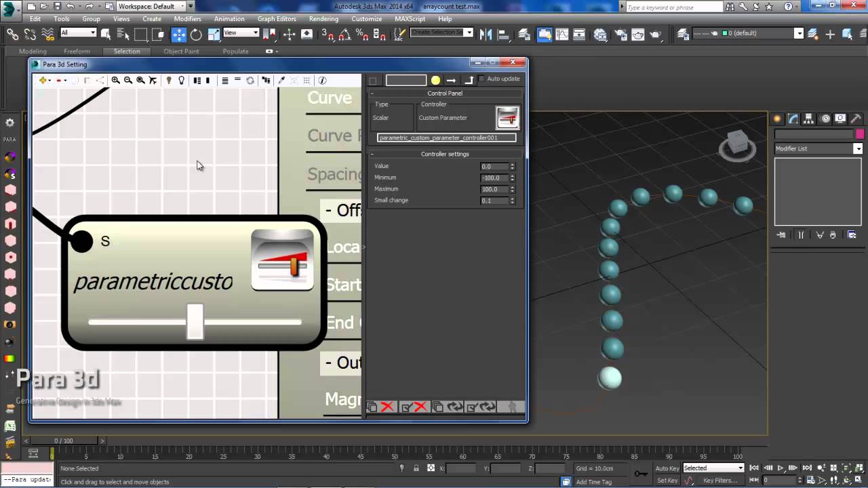The width and height of the screenshot is (868, 488).
Task: Enable the Auto update checkbox
Action: tap(482, 79)
